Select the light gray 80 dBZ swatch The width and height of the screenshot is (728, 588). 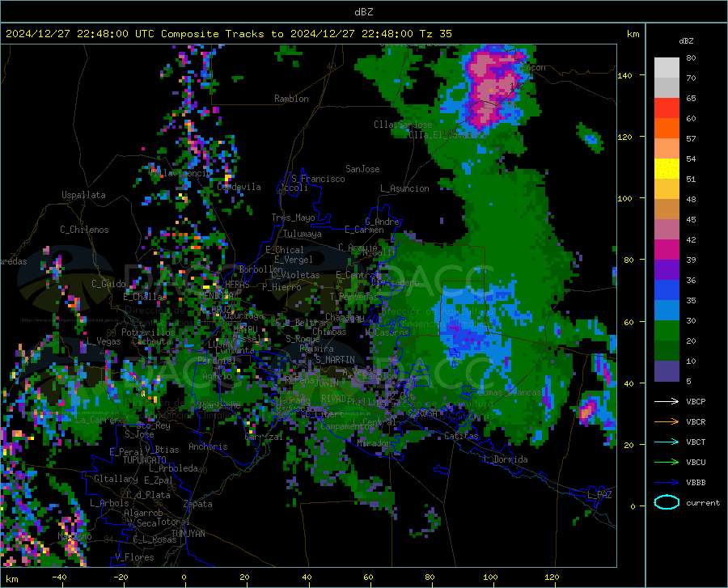[667, 68]
